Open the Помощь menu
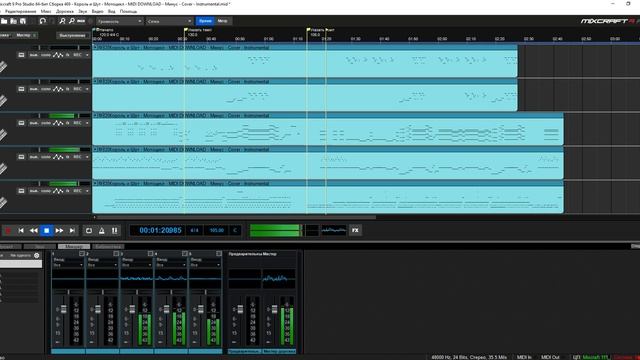Viewport: 640px width, 360px height. tap(128, 11)
